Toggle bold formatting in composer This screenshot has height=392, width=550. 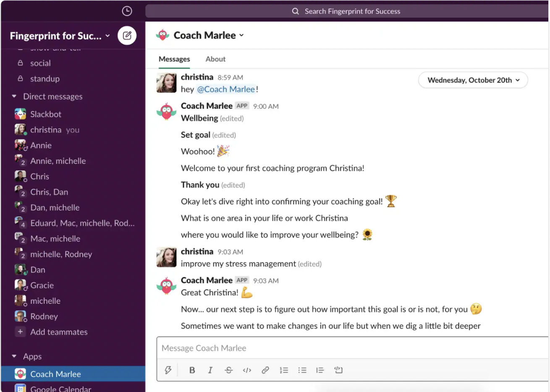pyautogui.click(x=192, y=370)
